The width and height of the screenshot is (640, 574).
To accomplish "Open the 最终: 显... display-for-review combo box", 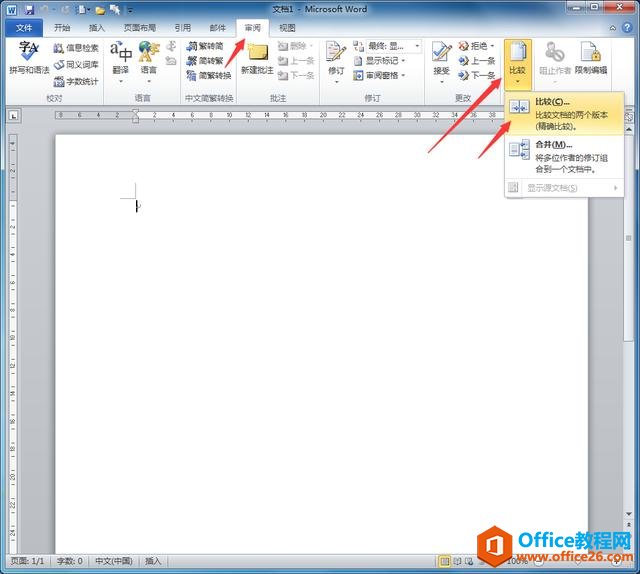I will click(x=393, y=46).
